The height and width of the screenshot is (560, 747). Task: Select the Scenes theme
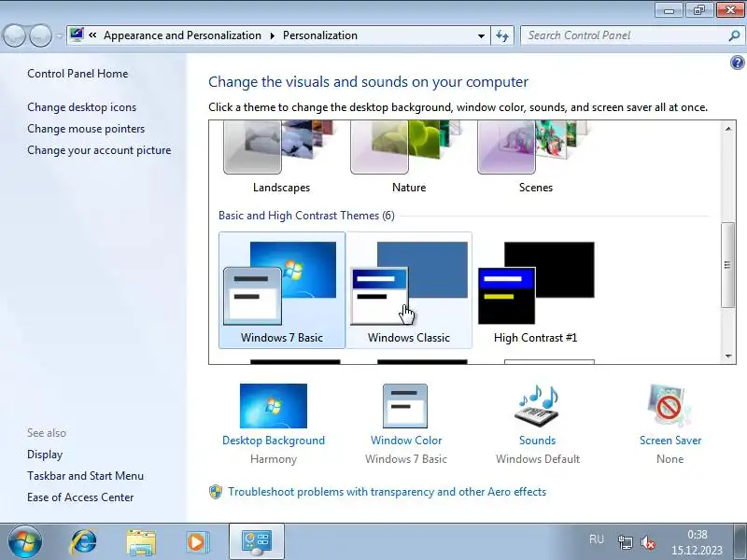(536, 157)
